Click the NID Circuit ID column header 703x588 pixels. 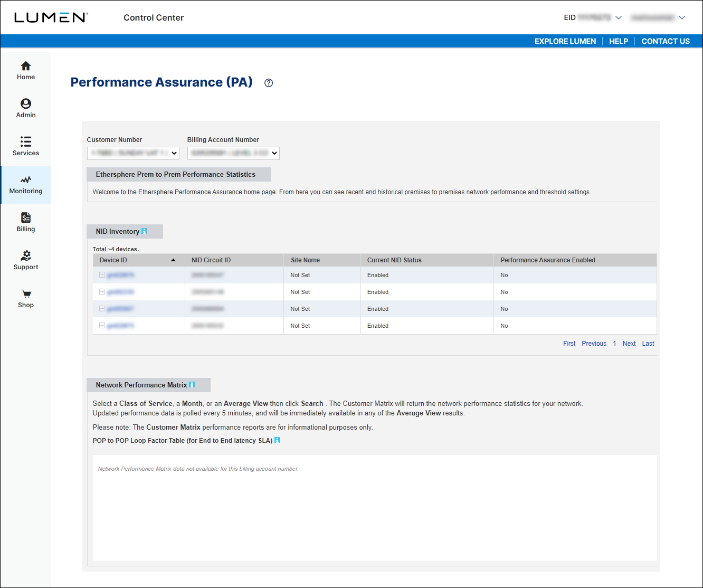(234, 260)
